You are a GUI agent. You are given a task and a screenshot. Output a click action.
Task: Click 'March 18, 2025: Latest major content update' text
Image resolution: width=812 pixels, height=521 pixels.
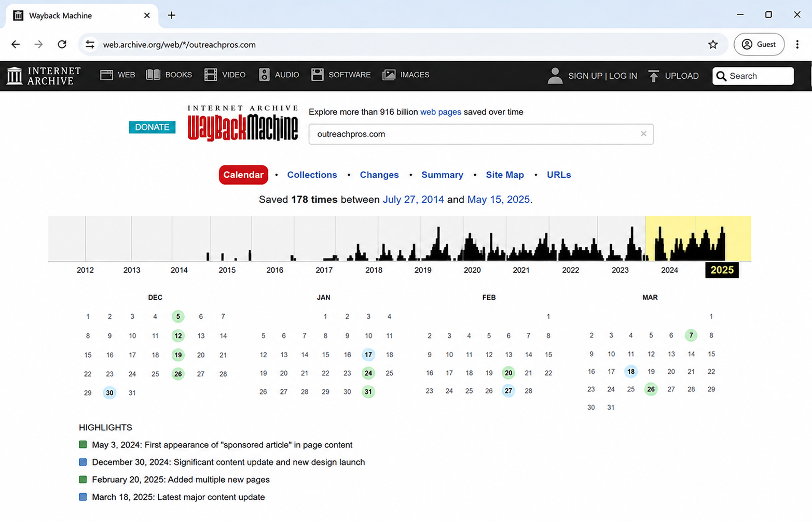point(178,497)
